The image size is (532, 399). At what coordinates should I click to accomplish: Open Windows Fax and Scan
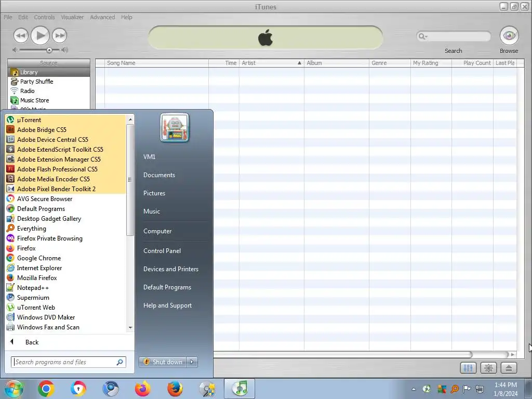click(66, 327)
